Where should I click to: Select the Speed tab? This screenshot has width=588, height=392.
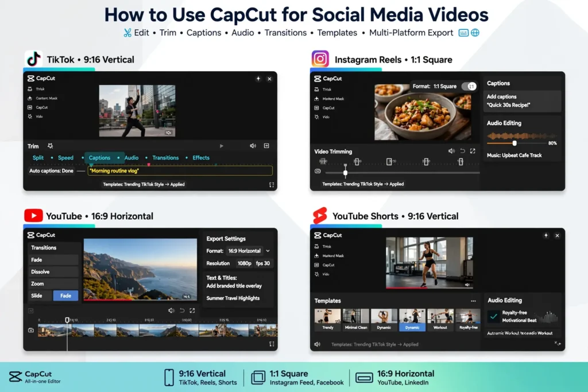(x=65, y=158)
